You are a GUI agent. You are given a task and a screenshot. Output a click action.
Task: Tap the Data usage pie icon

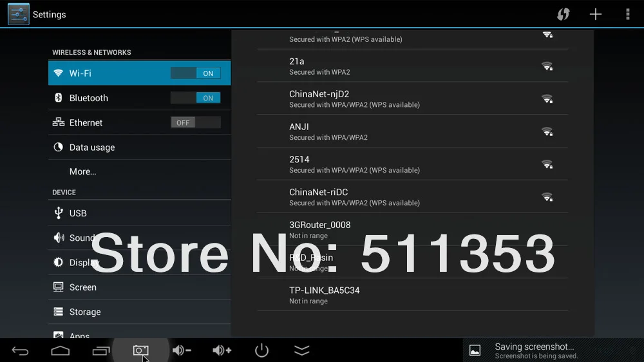tap(59, 147)
